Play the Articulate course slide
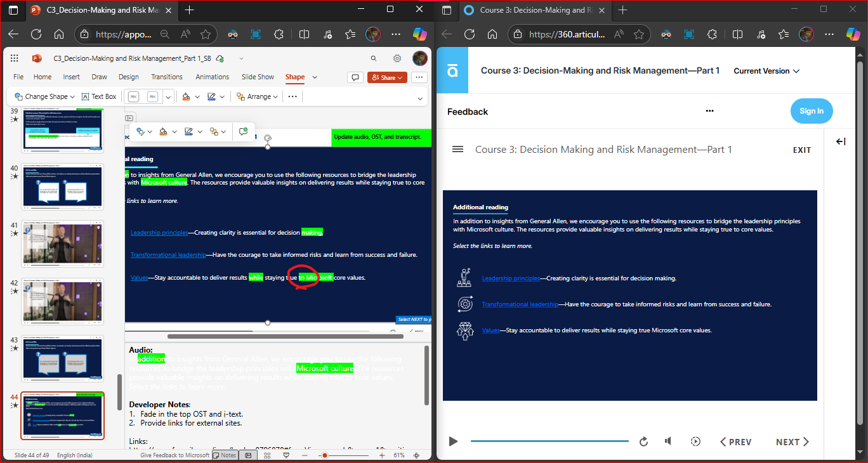Image resolution: width=868 pixels, height=463 pixels. tap(453, 441)
